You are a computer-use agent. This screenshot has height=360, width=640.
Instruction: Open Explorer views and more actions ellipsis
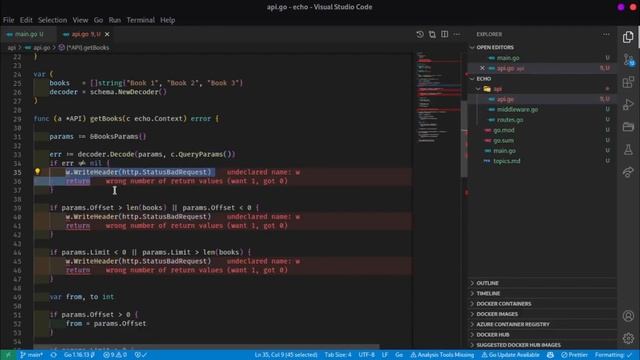(x=606, y=34)
